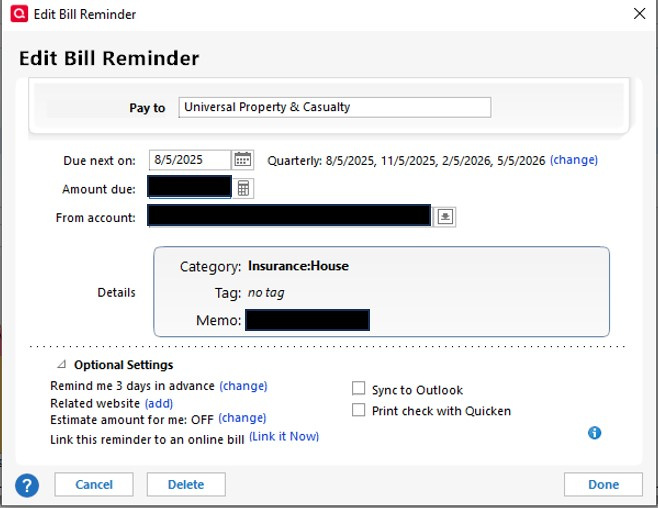Click the Quicken logo in title bar
This screenshot has width=658, height=508.
19,13
